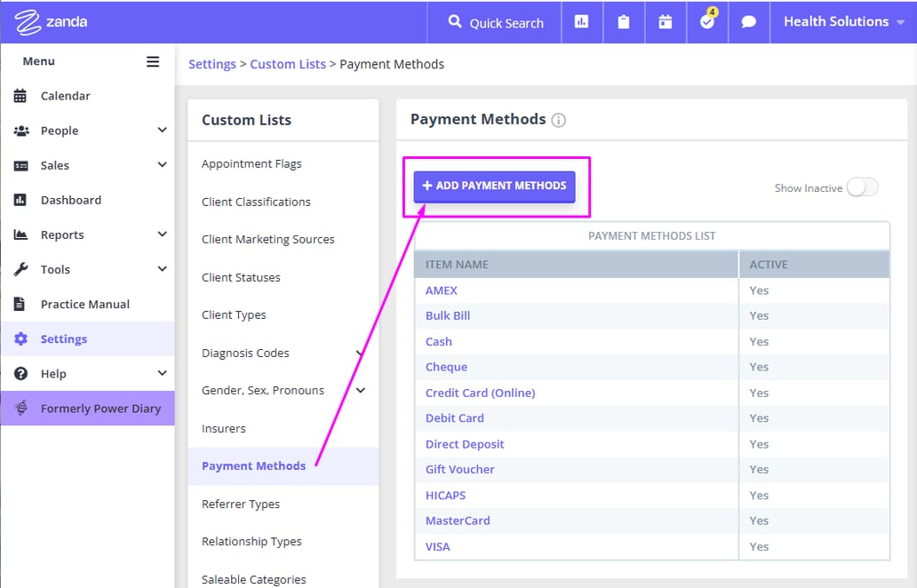Screen dimensions: 917x588
Task: Expand the Diagnosis Codes section
Action: click(x=244, y=353)
